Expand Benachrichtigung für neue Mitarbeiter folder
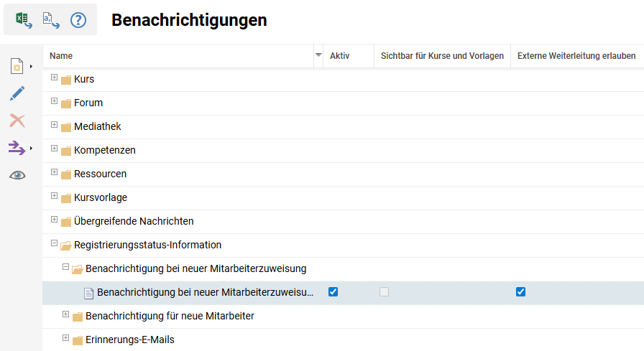The width and height of the screenshot is (644, 351). coord(65,314)
